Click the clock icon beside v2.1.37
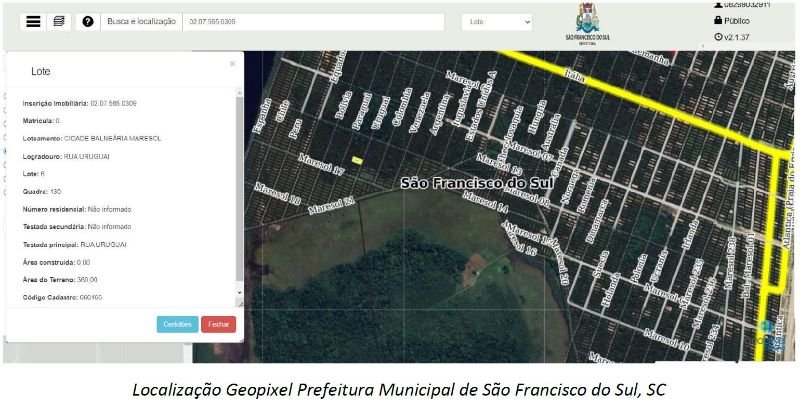800x407 pixels. click(718, 37)
